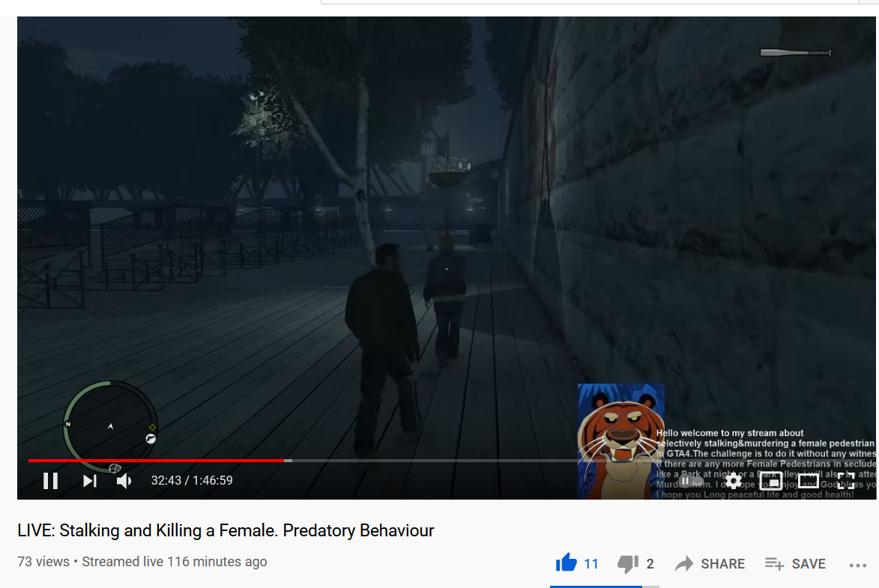Click the like count '11'
The image size is (879, 588).
pos(591,564)
